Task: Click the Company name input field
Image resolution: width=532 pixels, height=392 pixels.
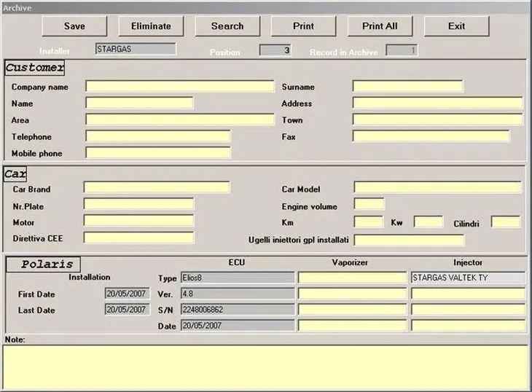Action: [x=179, y=87]
